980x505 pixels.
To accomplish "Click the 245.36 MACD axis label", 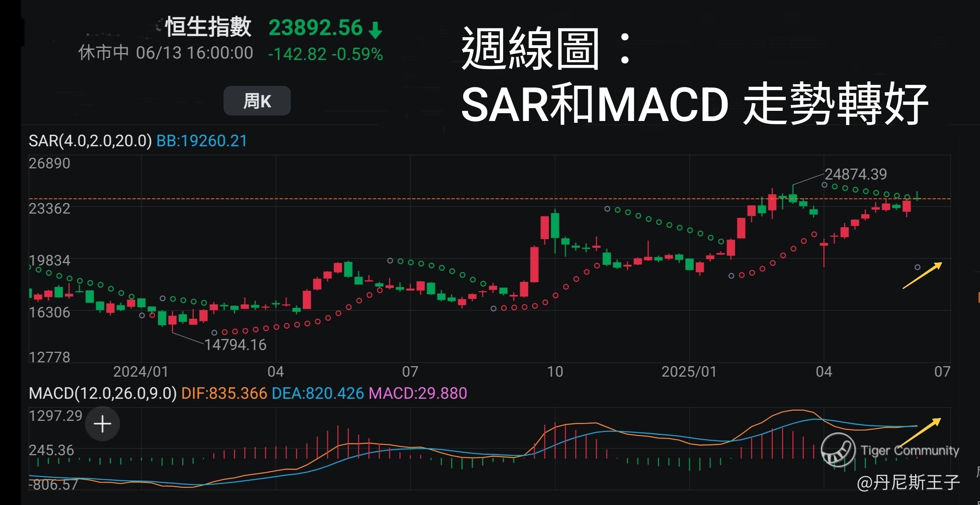I will (x=51, y=450).
